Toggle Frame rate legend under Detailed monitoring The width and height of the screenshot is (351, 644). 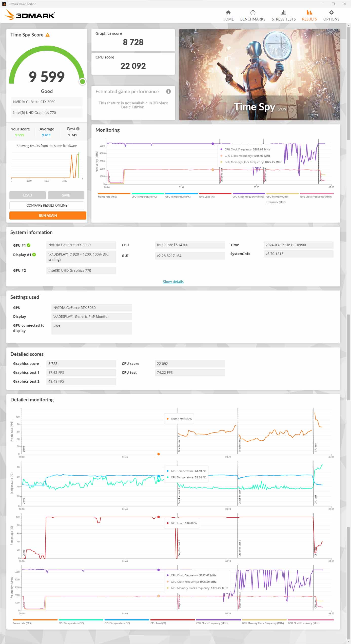35,622
